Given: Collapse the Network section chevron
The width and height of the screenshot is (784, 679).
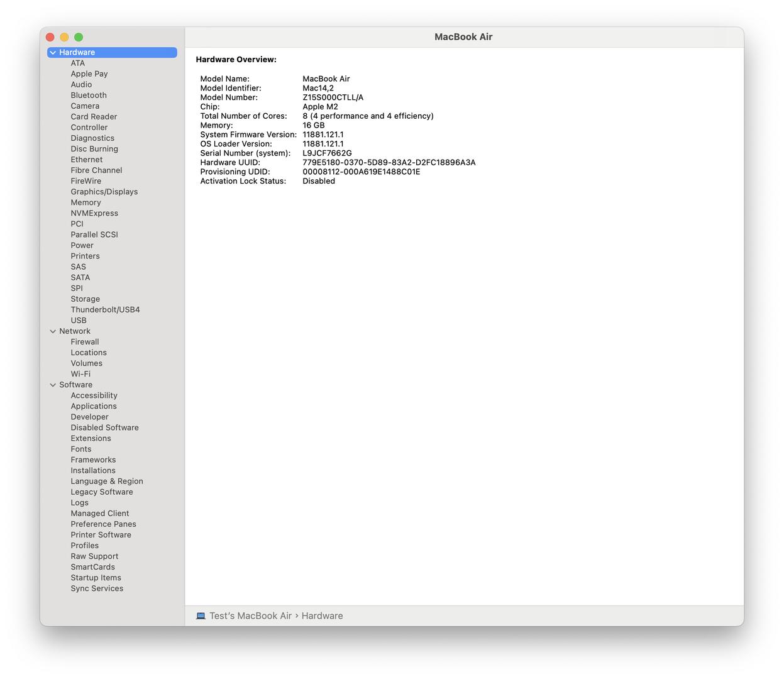Looking at the screenshot, I should coord(53,331).
